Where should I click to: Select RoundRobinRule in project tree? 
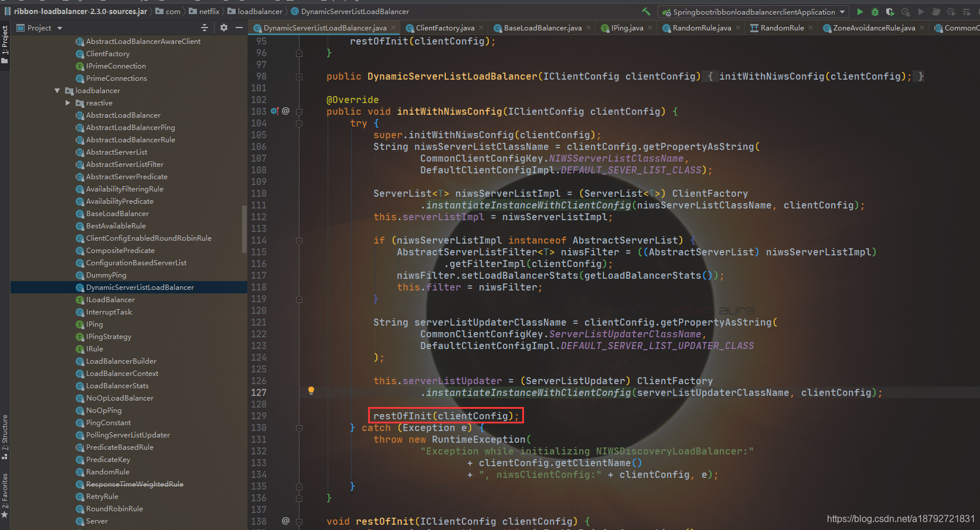point(114,509)
